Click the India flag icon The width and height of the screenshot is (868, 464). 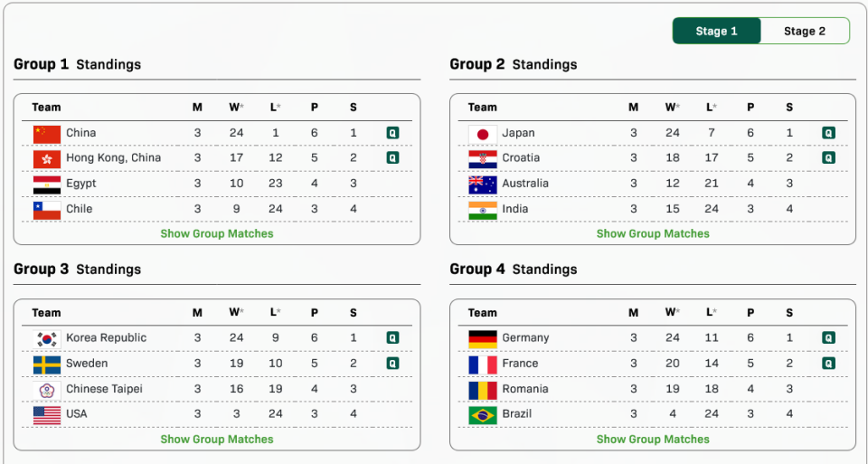(483, 209)
